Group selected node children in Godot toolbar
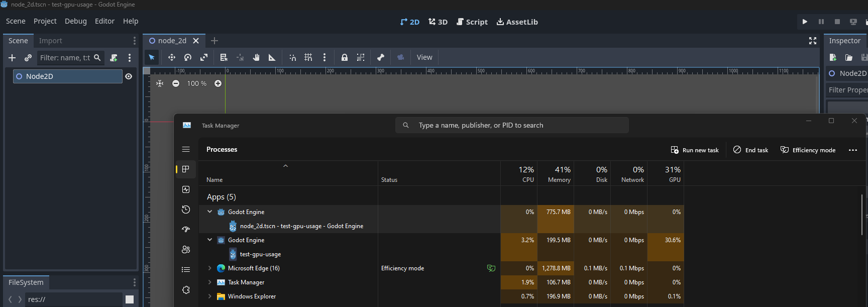Image resolution: width=868 pixels, height=307 pixels. click(361, 57)
